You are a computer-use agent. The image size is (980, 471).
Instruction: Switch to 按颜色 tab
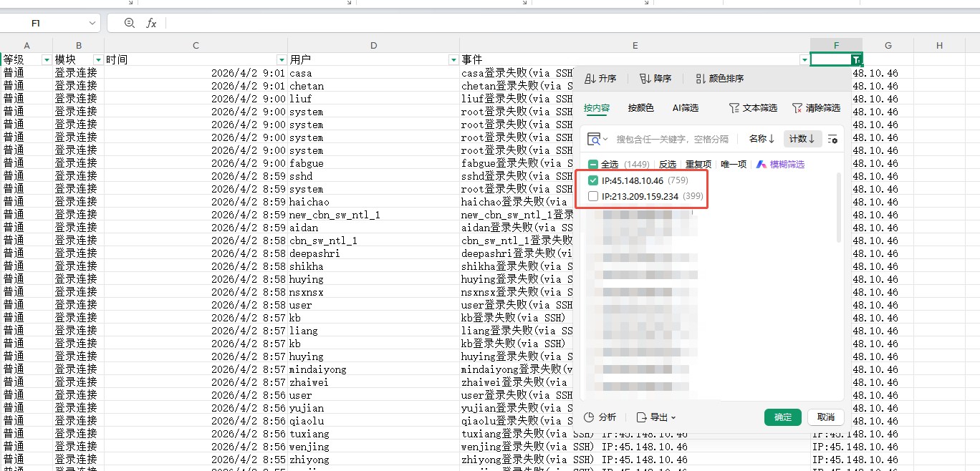click(641, 108)
